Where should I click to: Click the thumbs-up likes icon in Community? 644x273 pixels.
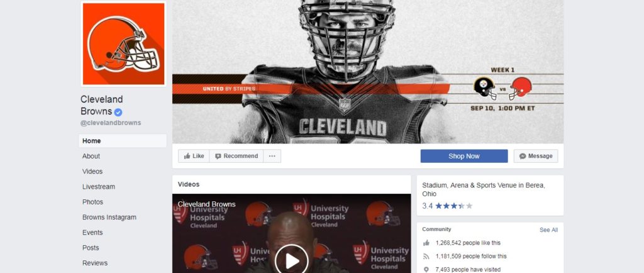click(x=426, y=243)
